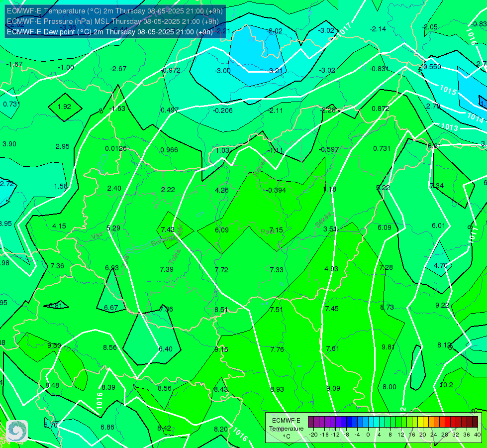Screen dimensions: 487x448
Task: Select the ECMWF-E Pressure MSL layer label
Action: 113,21
